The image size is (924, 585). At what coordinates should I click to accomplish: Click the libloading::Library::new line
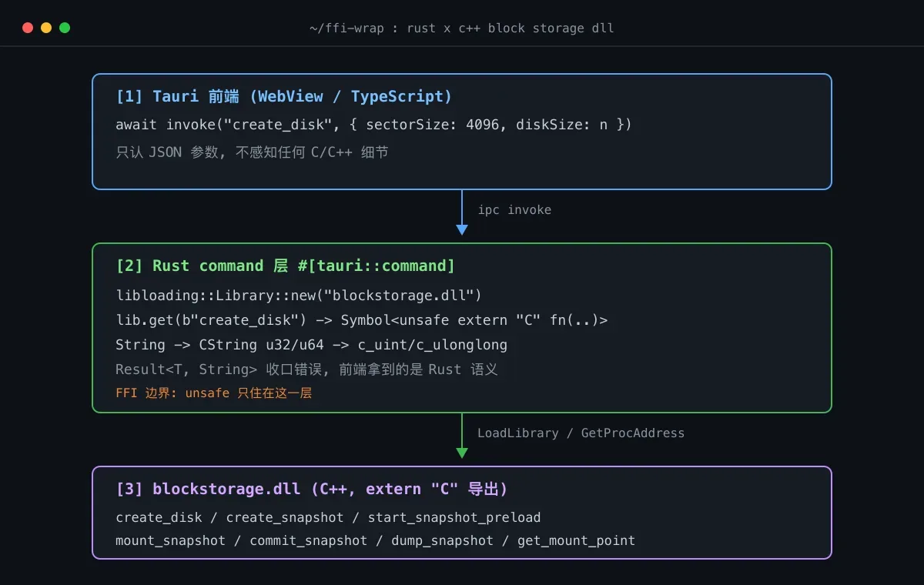tap(299, 295)
